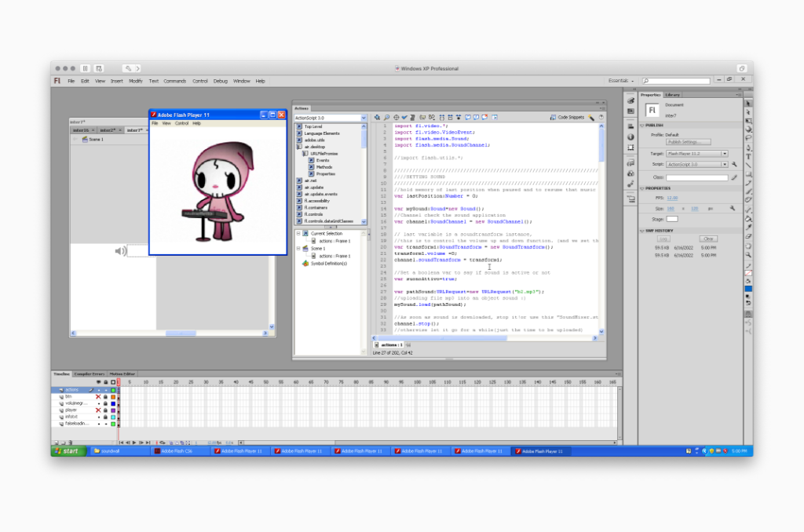The height and width of the screenshot is (532, 804).
Task: Select the Rectangle tool
Action: 748,173
